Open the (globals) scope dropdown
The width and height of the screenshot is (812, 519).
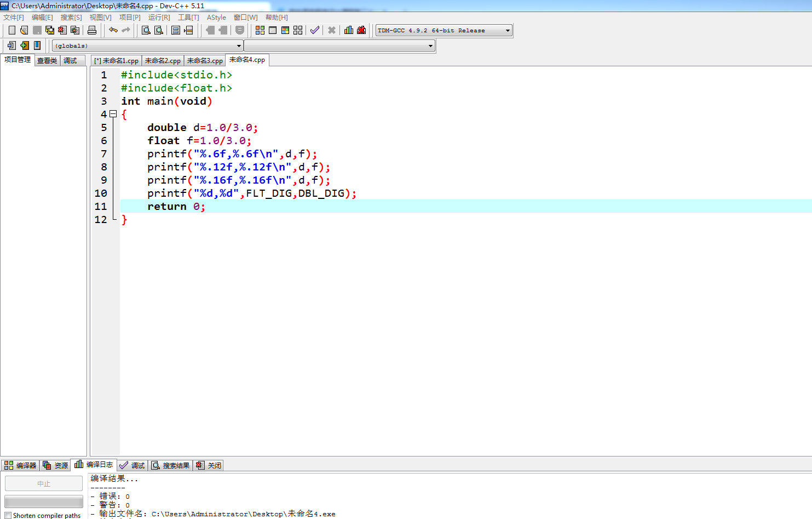pyautogui.click(x=147, y=45)
